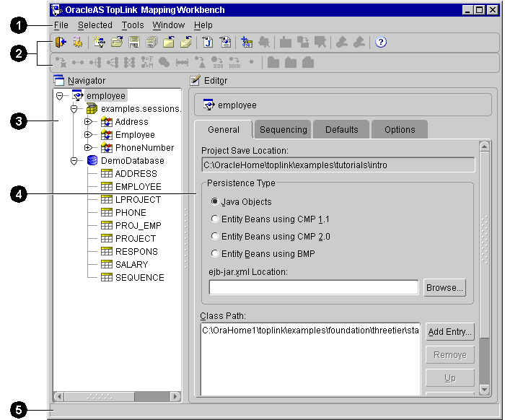Click the Remove button

point(450,354)
